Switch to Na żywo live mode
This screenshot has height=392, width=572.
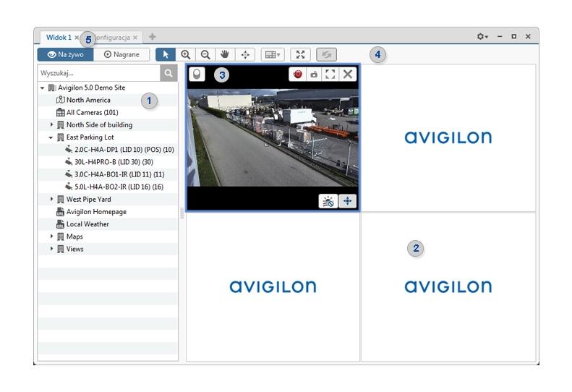[65, 54]
